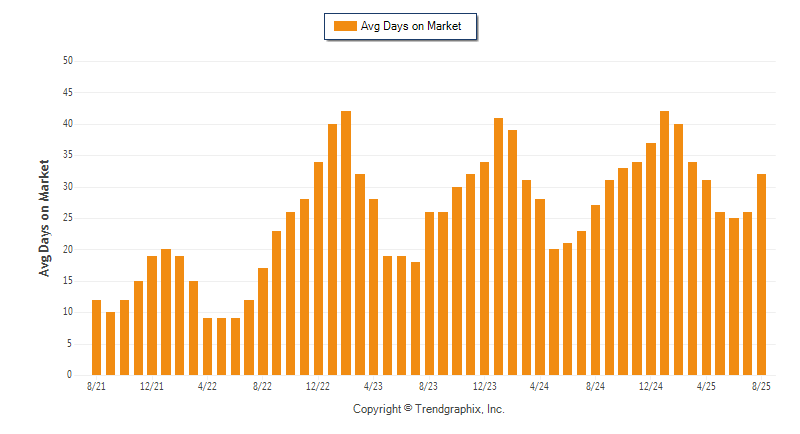800x434 pixels.
Task: Click the 12/23 bar at 34 days
Action: 484,269
